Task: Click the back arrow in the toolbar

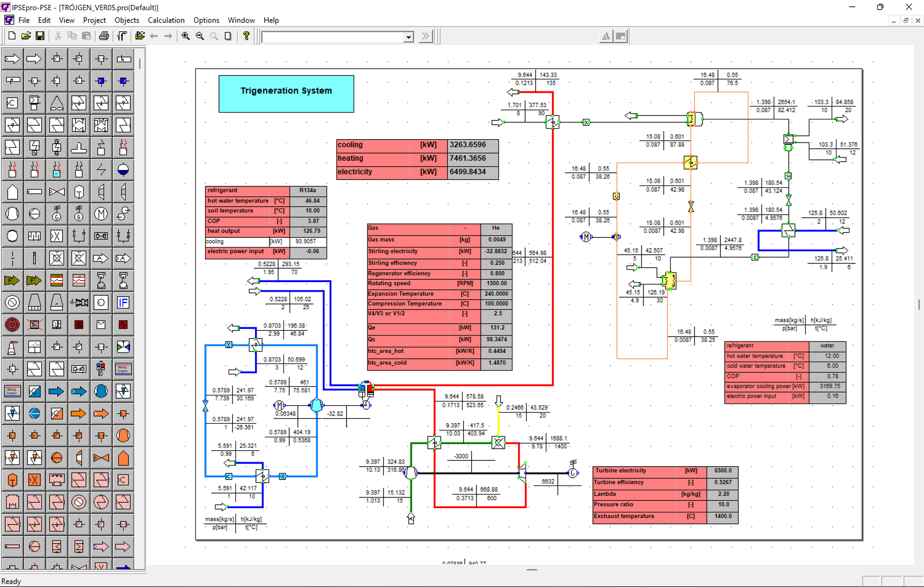Action: [x=154, y=36]
